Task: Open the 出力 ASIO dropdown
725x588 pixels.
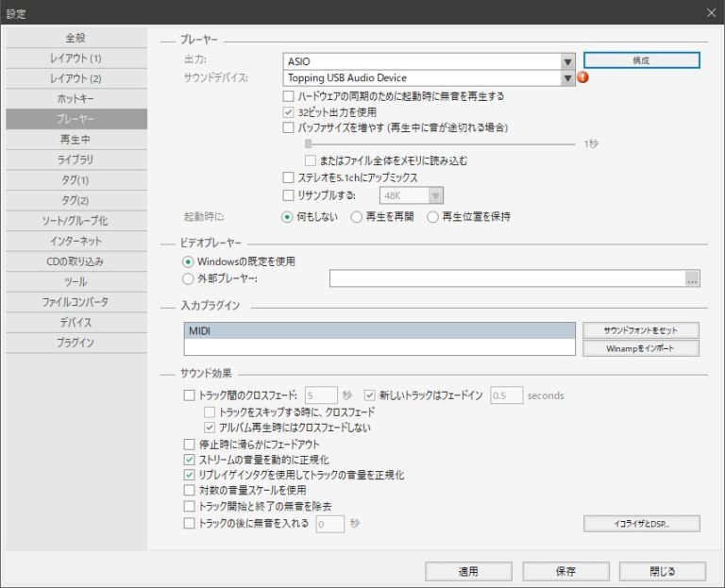Action: pyautogui.click(x=567, y=61)
